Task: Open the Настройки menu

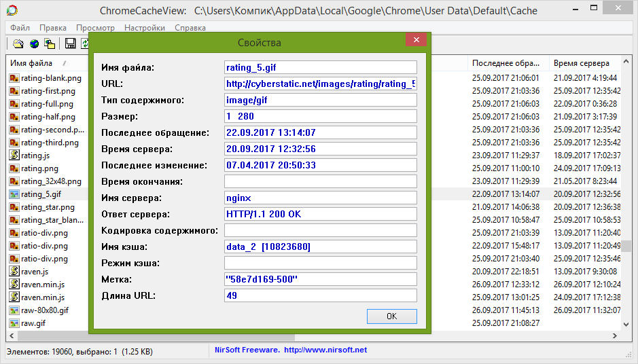Action: 144,28
